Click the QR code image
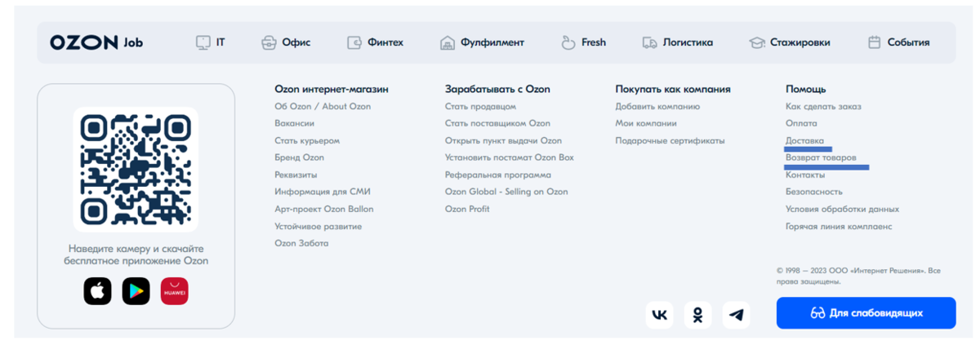Image resolution: width=980 pixels, height=345 pixels. [x=136, y=170]
